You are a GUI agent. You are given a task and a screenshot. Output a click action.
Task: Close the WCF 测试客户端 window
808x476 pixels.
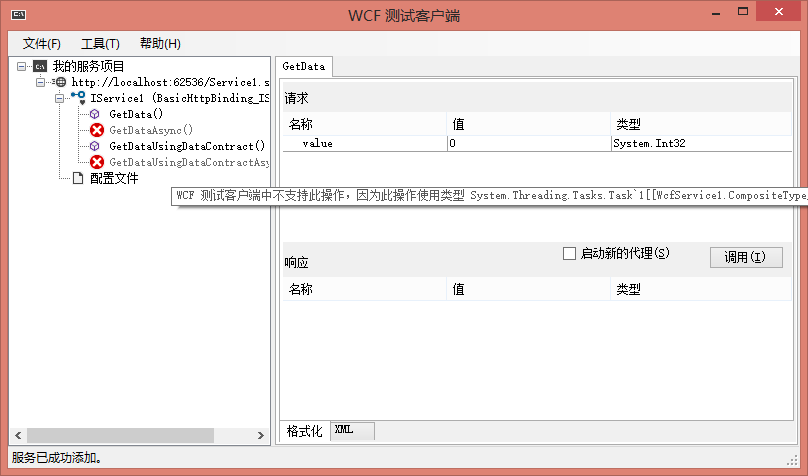779,12
